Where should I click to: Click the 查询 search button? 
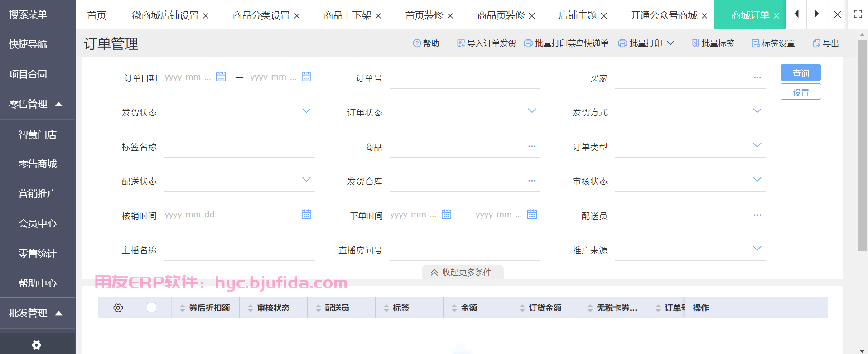click(800, 73)
